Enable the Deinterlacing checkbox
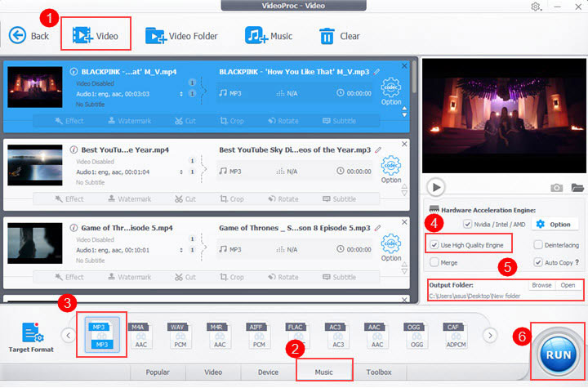The height and width of the screenshot is (388, 588). 538,244
